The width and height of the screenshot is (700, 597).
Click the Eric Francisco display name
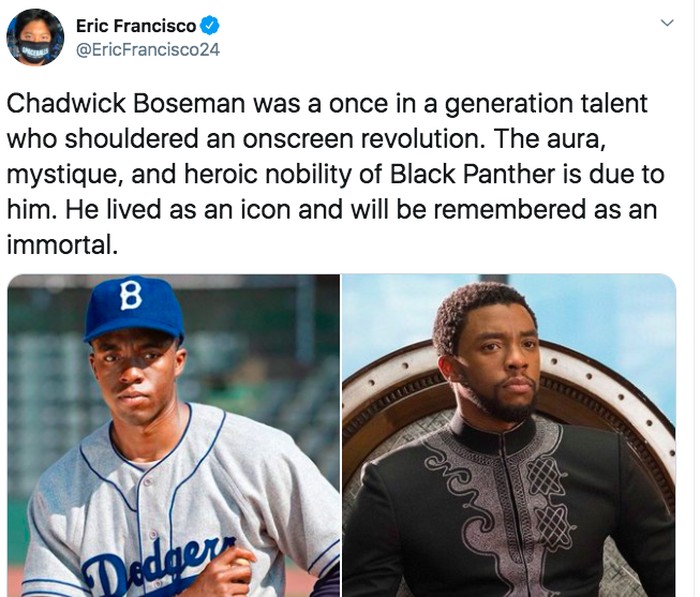click(x=136, y=25)
